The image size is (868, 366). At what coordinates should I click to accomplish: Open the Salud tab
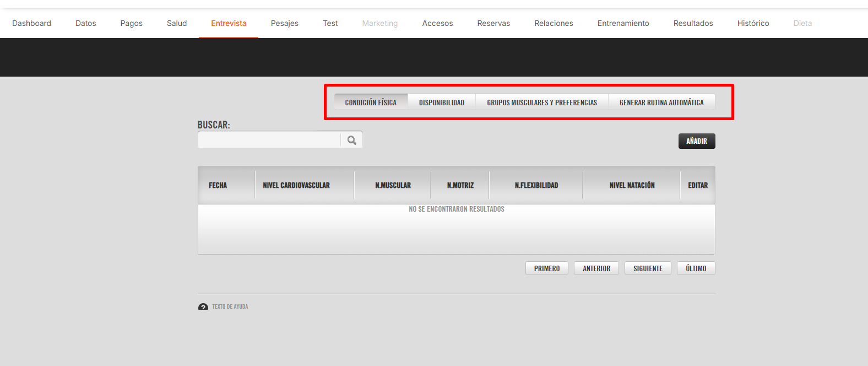point(177,23)
